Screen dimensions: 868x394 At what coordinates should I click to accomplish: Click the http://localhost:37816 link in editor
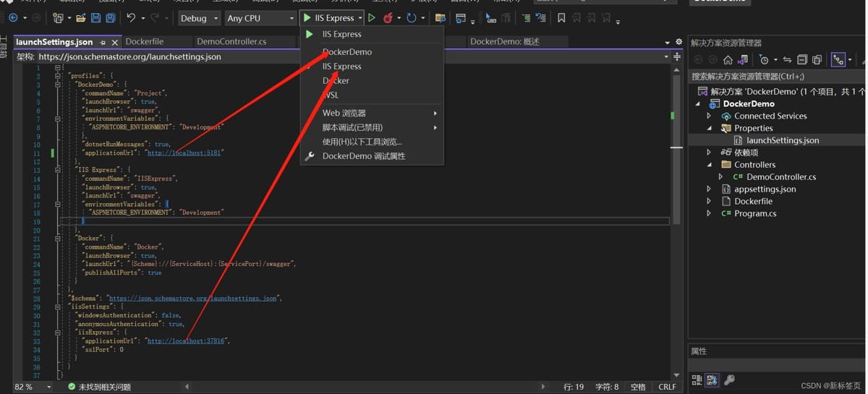186,341
